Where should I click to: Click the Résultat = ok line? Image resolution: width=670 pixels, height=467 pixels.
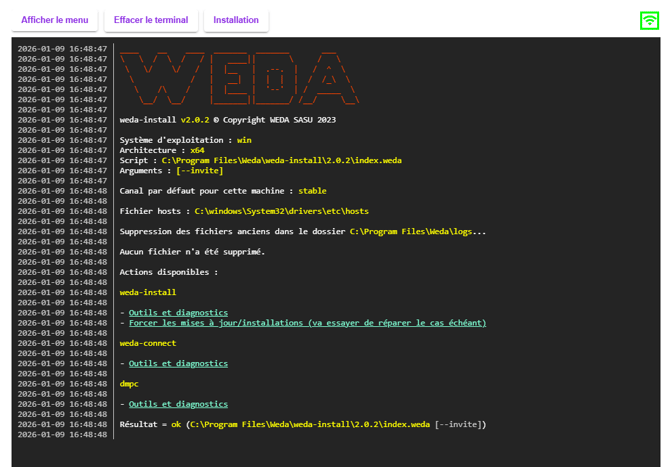click(x=302, y=425)
